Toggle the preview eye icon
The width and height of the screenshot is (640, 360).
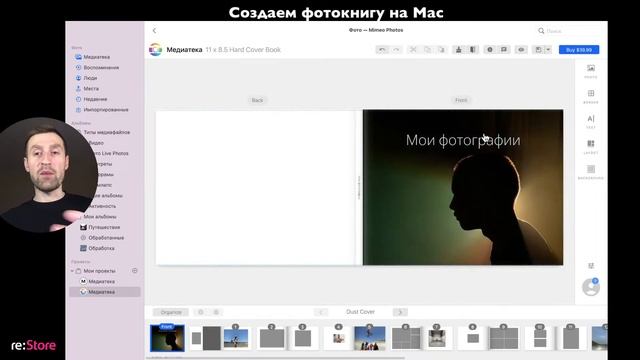tap(521, 50)
